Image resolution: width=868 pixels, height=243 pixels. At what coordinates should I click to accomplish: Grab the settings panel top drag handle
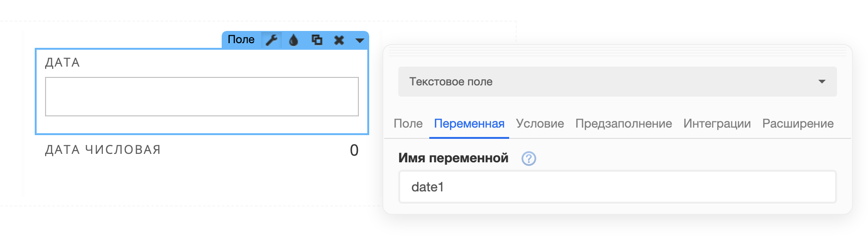pos(617,51)
